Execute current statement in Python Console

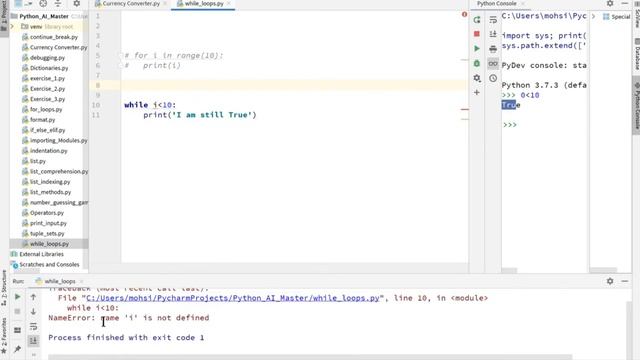477,49
